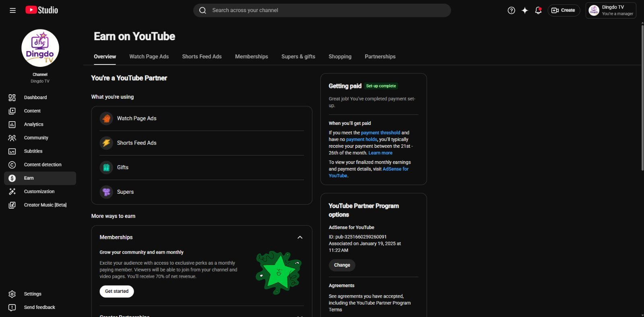644x317 pixels.
Task: Click Get started under Memberships
Action: 117,291
